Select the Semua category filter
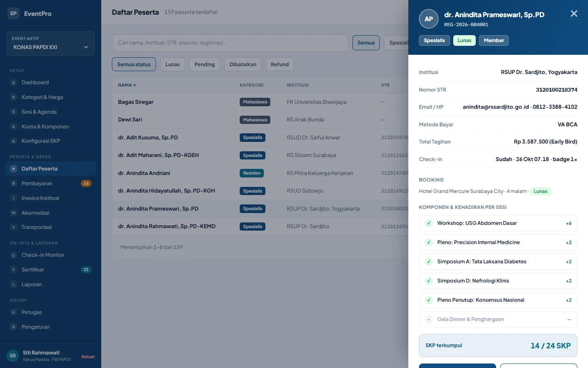The image size is (588, 368). (366, 43)
